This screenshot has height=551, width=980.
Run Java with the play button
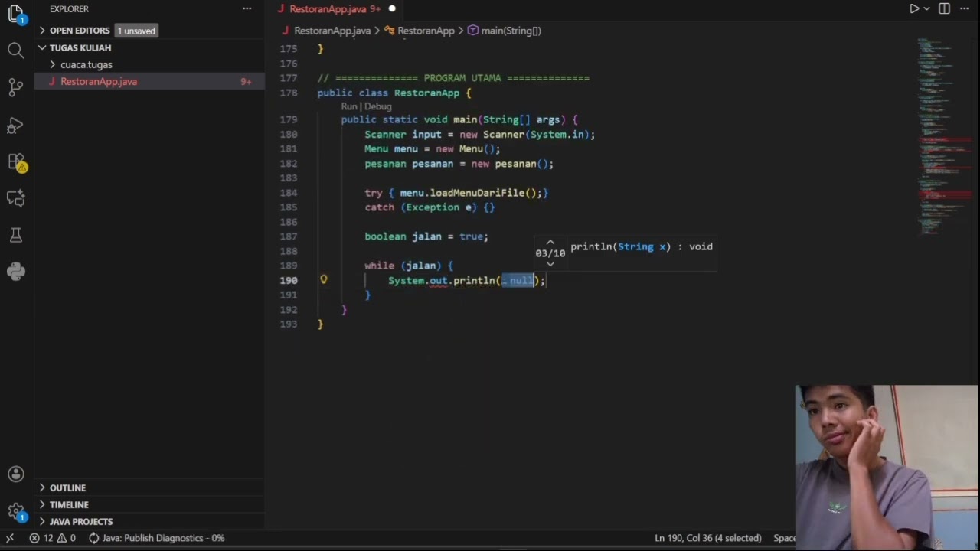[914, 8]
